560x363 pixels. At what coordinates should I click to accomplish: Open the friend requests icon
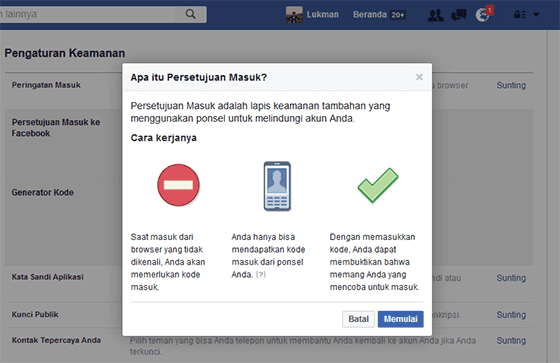[435, 15]
